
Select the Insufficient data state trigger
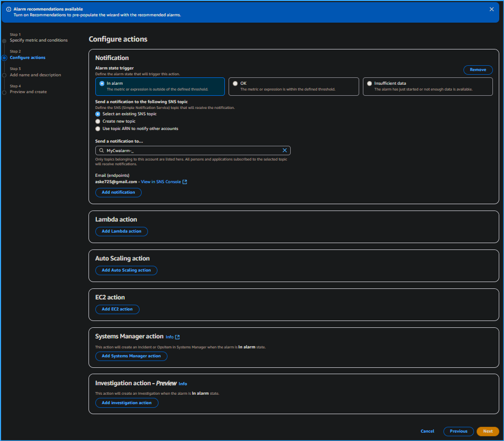[369, 83]
